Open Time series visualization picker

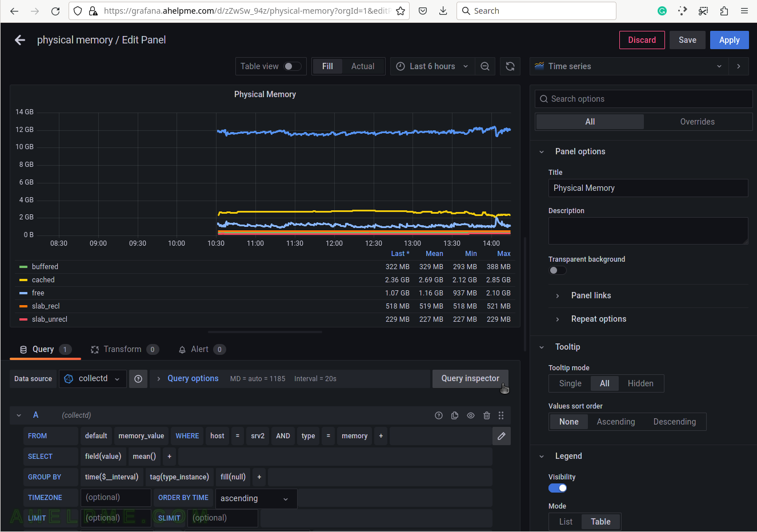pyautogui.click(x=629, y=66)
